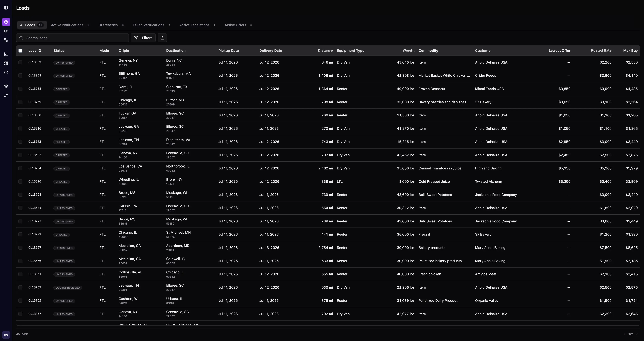Screen dimensions: 644x341
Task: Go to previous page arrow
Action: (624, 334)
